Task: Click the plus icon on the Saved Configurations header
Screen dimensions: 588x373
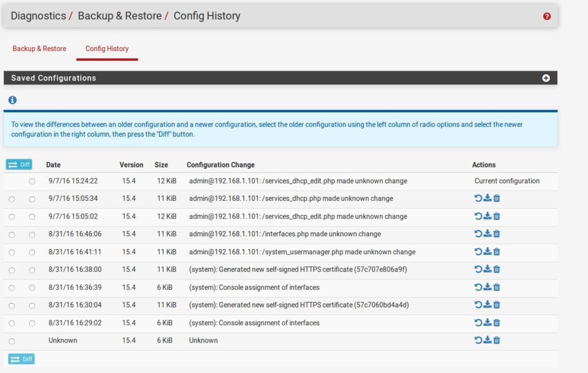Action: point(546,77)
